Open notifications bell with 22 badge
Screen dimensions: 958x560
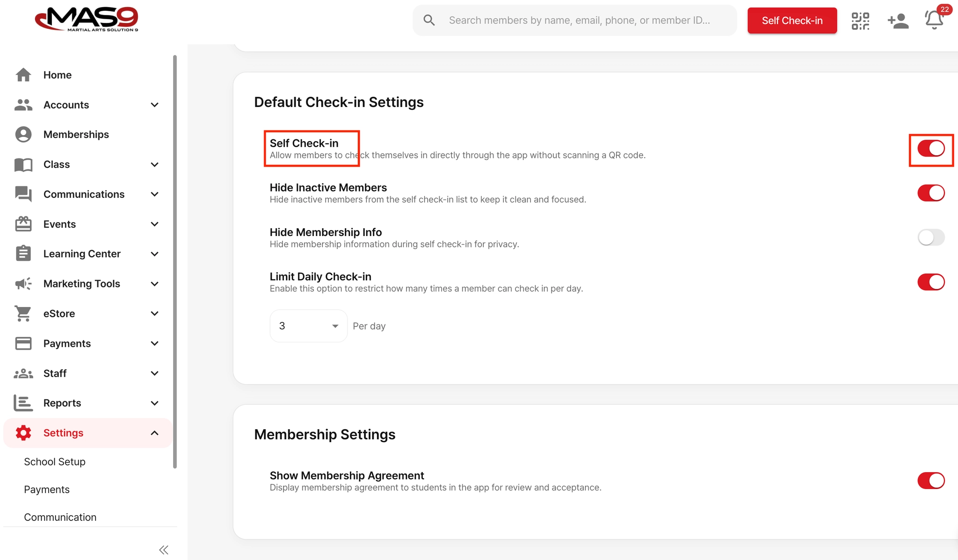coord(934,20)
